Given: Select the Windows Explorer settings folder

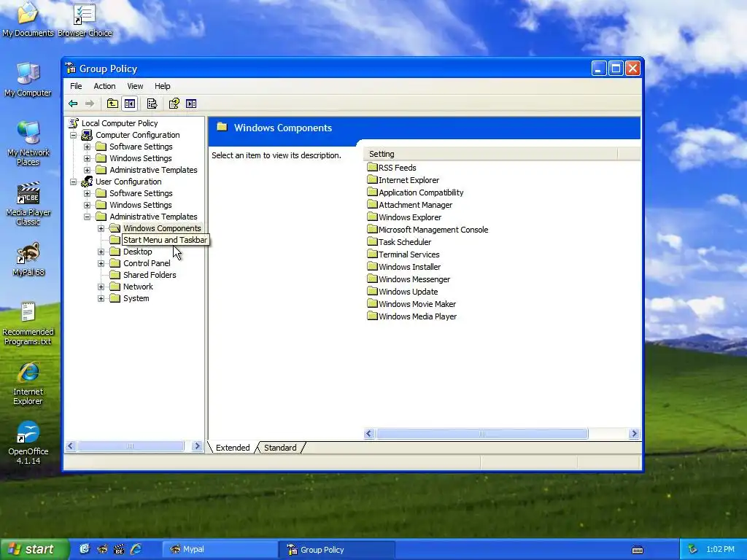Looking at the screenshot, I should (404, 217).
